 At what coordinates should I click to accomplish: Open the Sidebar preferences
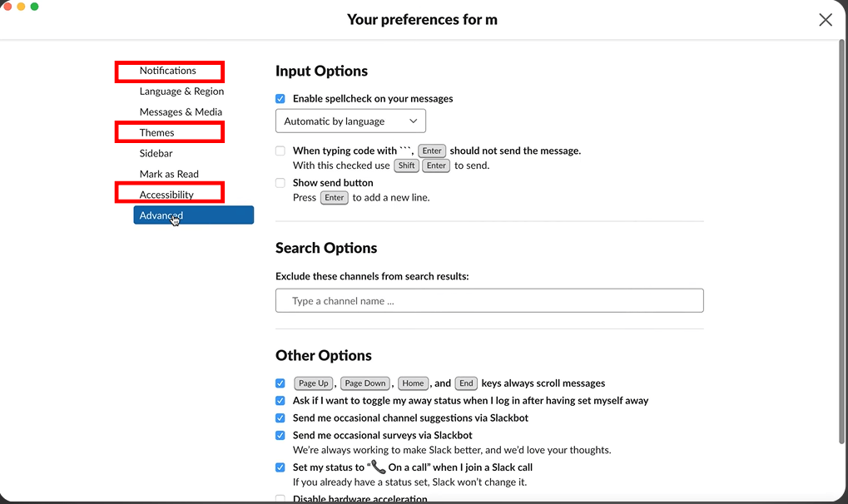[x=156, y=154]
